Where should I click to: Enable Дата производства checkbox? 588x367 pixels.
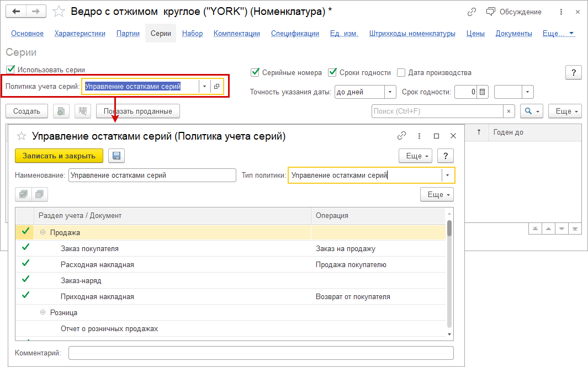401,72
